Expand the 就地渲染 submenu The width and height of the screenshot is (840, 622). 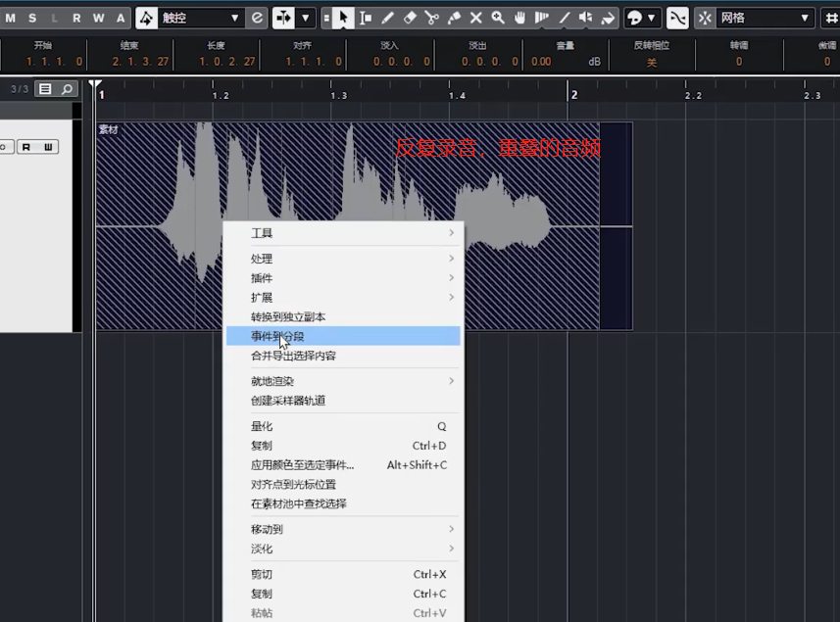343,381
